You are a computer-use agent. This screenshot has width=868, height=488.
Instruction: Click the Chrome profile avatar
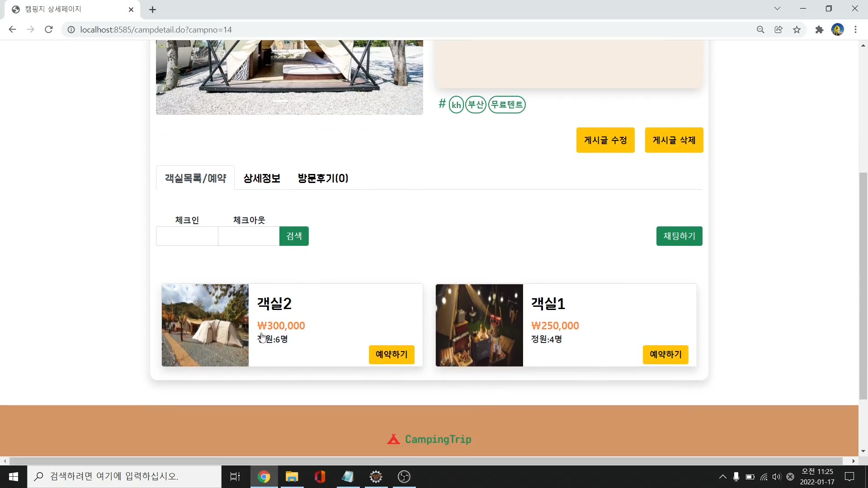[x=837, y=30]
